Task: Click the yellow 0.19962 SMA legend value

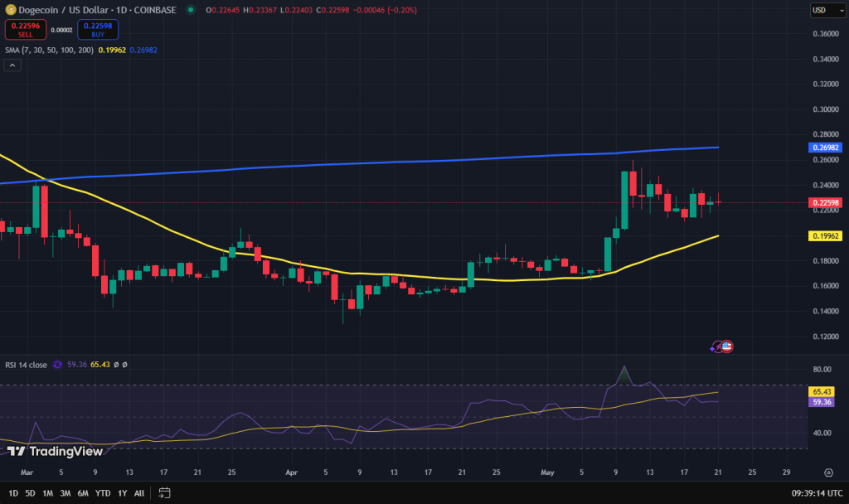Action: click(x=112, y=50)
